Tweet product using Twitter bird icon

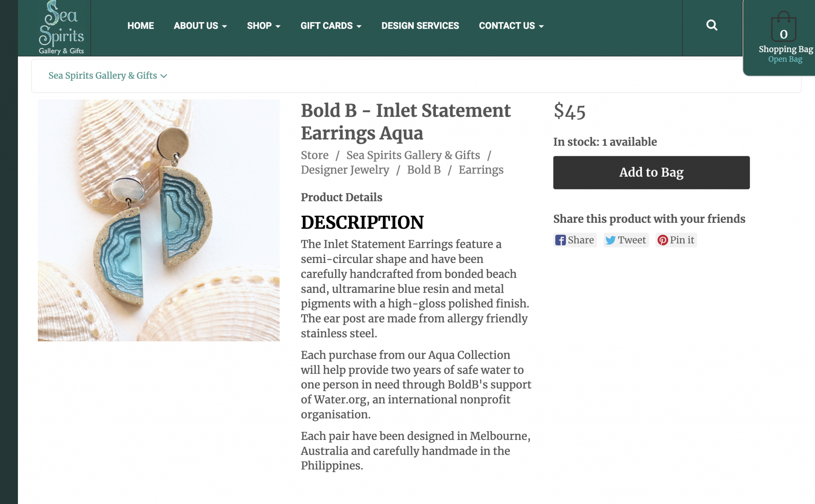(x=610, y=240)
